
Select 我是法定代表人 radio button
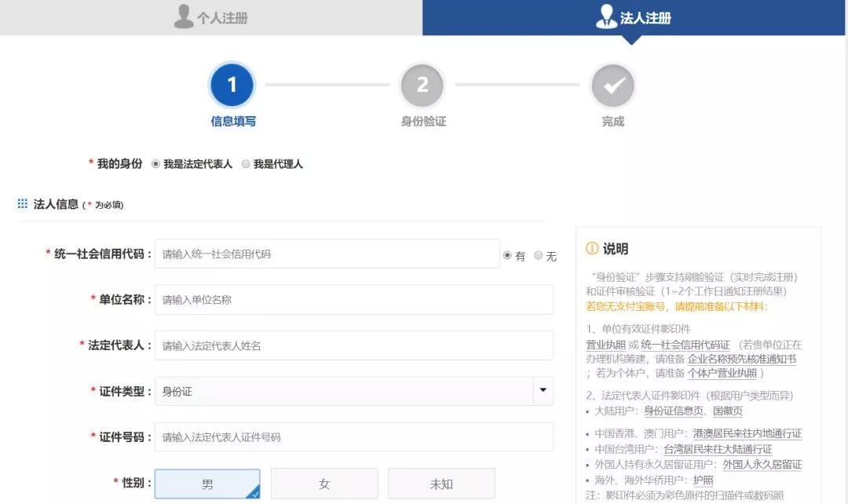pos(156,164)
